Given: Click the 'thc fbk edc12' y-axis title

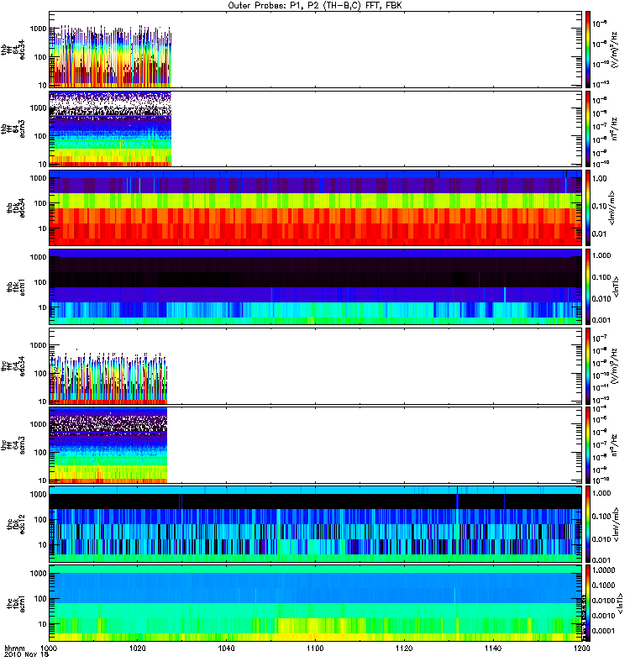Looking at the screenshot, I should [16, 524].
